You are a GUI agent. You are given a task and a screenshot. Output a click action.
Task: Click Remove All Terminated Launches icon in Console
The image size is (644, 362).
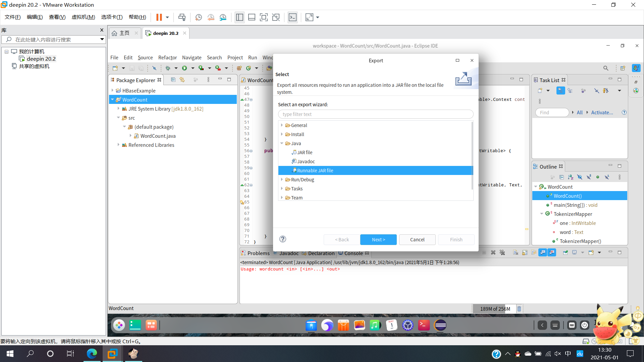tap(502, 253)
